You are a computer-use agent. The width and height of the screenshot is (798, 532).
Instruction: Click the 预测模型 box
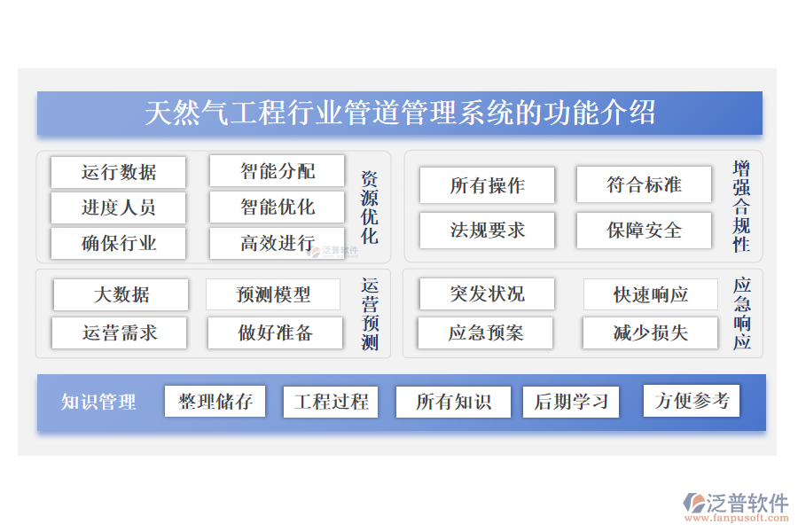coord(274,293)
